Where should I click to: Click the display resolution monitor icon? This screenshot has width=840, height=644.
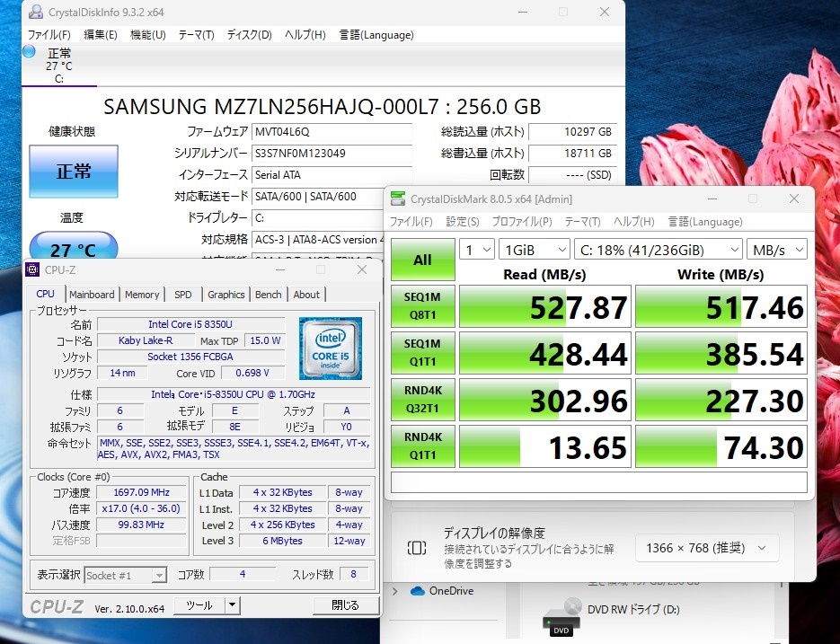coord(417,548)
